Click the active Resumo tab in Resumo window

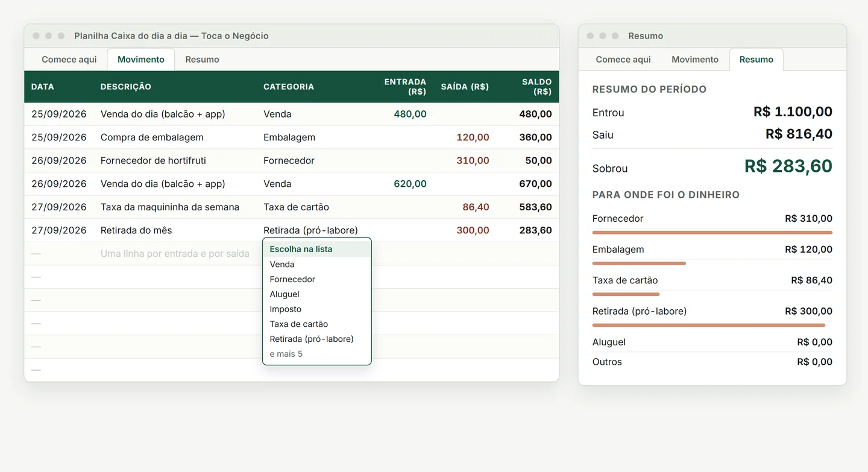tap(756, 59)
